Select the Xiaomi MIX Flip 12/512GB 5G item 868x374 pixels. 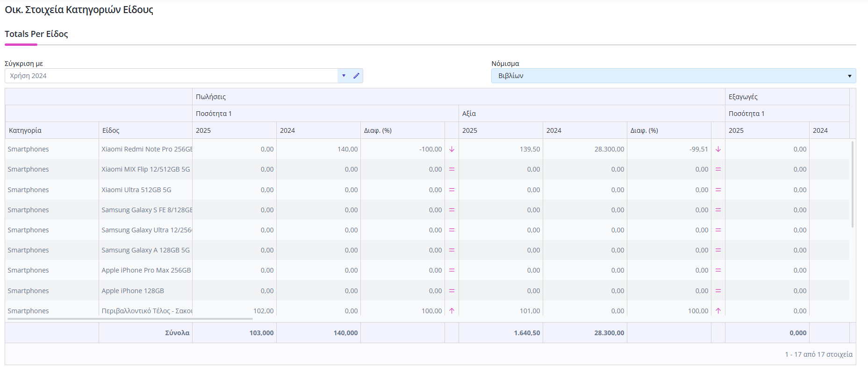click(146, 169)
